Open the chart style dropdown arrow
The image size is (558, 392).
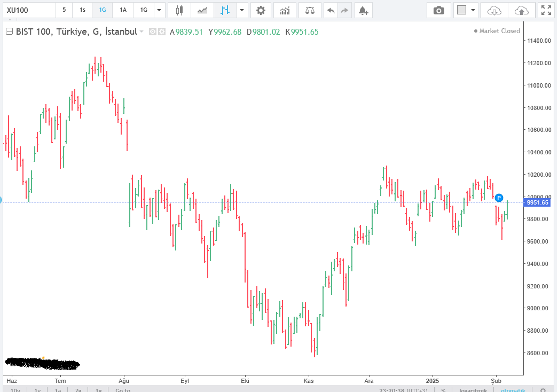click(x=242, y=10)
